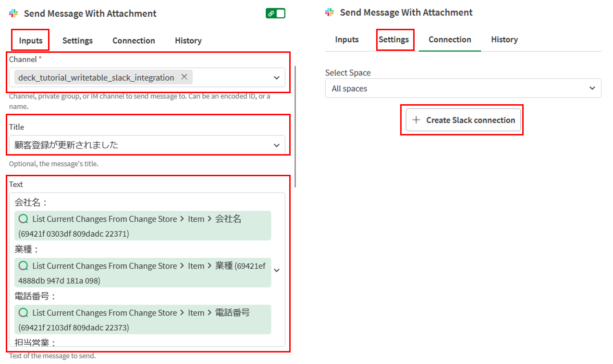Click the magnifier icon on the 会社名 token
Screen dimensions: 613x364
23,219
